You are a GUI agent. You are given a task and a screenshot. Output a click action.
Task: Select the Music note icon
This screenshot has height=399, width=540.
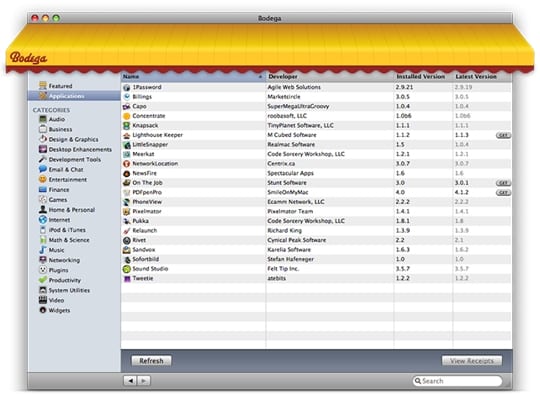tap(43, 250)
